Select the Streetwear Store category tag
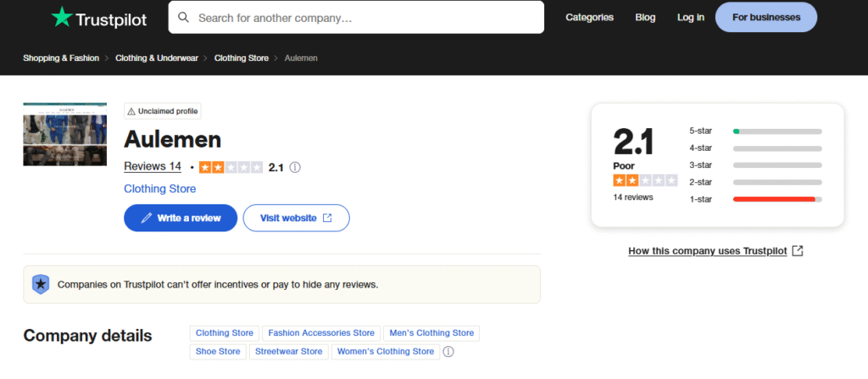868x379 pixels. click(x=289, y=351)
